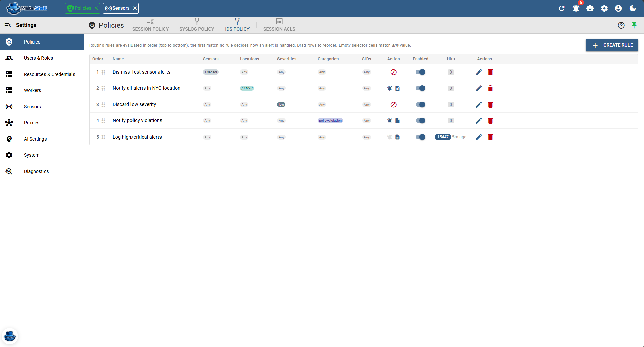Open the Session ACLs tab
The width and height of the screenshot is (644, 347).
coord(279,25)
